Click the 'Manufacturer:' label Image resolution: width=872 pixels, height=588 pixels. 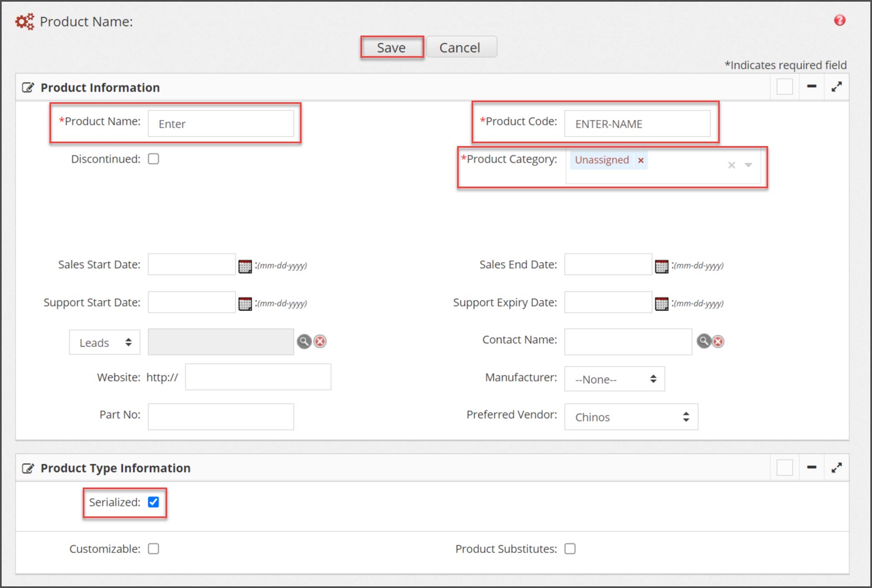click(521, 378)
